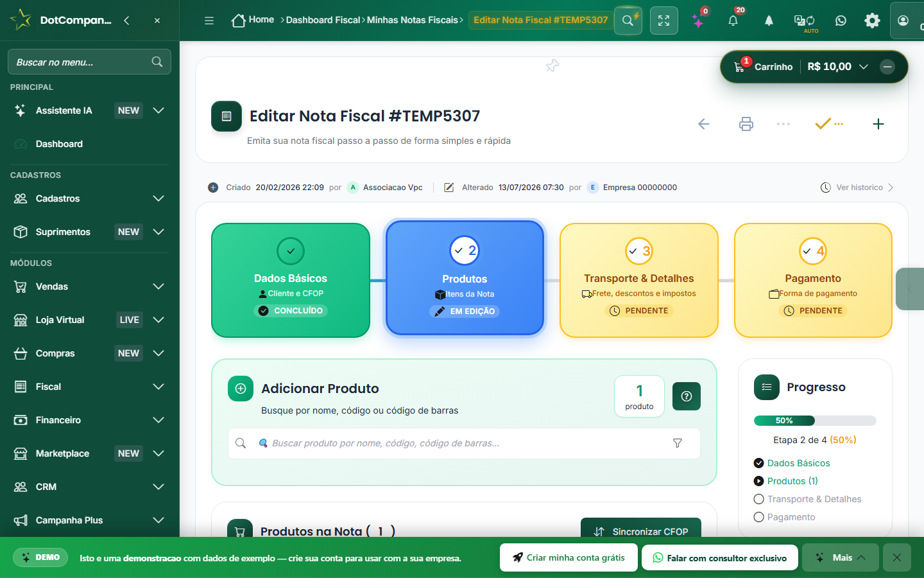
Task: Click Falar com consultor exclusivo button
Action: (720, 557)
